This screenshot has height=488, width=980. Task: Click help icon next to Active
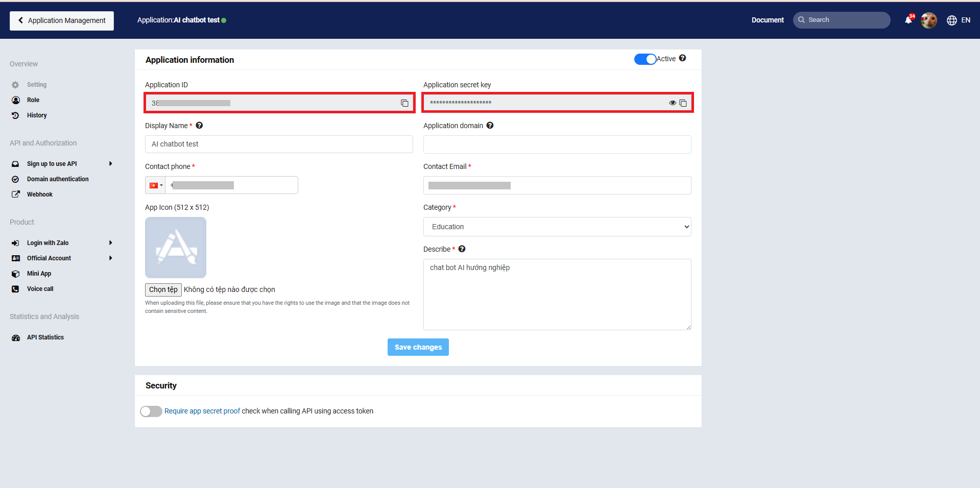point(682,59)
